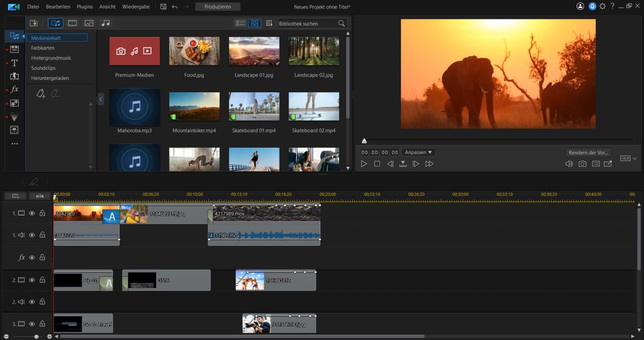644x340 pixels.
Task: Open the Effects room fx icon
Action: pos(14,90)
